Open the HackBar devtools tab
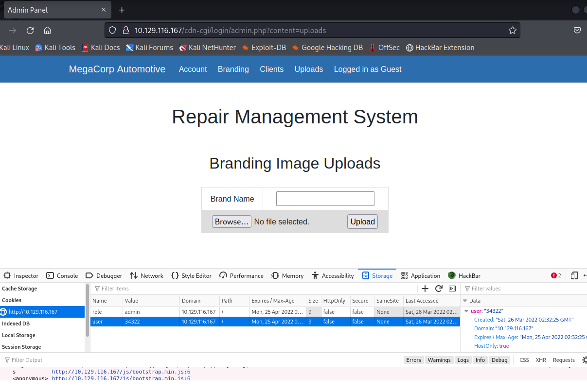Viewport: 587px width, 392px height. (464, 275)
